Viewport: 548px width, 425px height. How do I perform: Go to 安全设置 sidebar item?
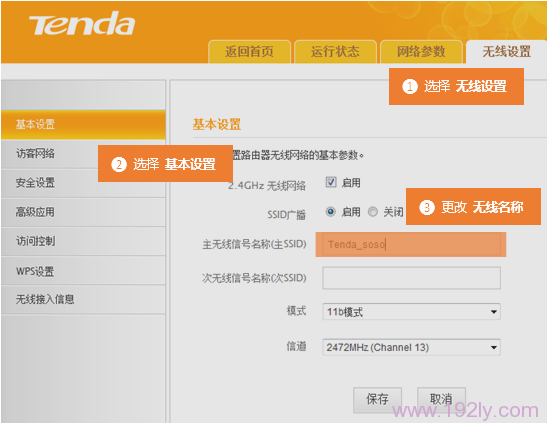click(x=83, y=183)
